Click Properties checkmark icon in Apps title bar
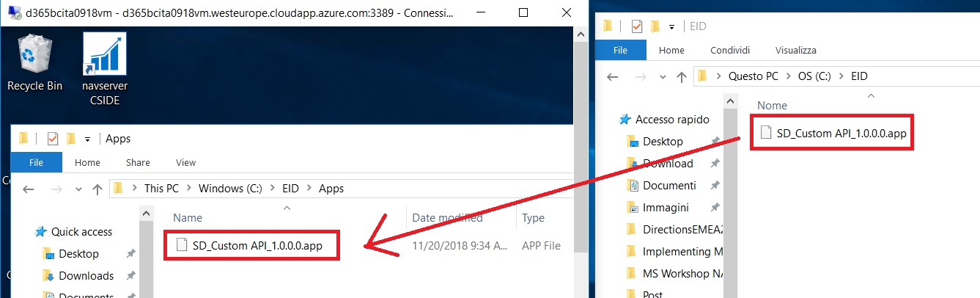Viewport: 980px width, 298px height. 52,138
